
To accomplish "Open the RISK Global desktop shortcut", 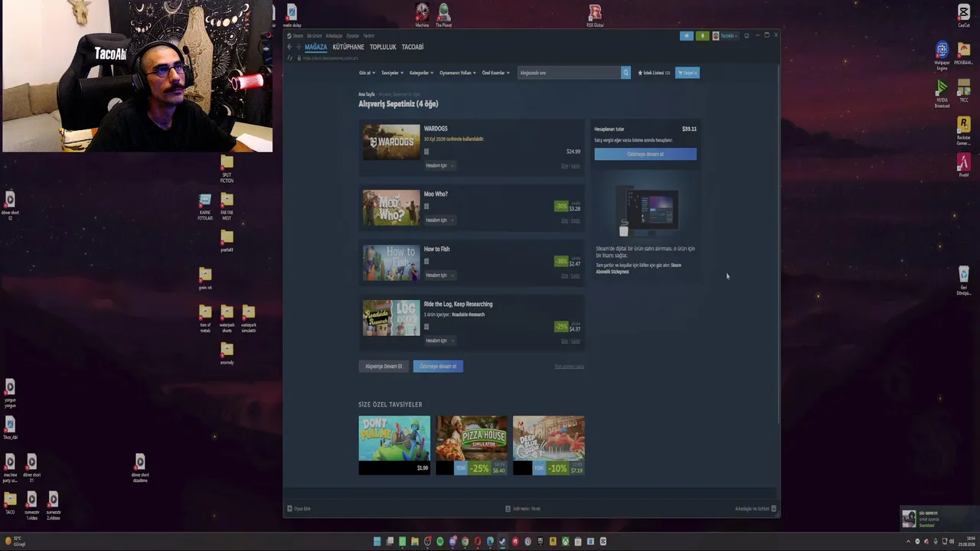I will coord(595,15).
